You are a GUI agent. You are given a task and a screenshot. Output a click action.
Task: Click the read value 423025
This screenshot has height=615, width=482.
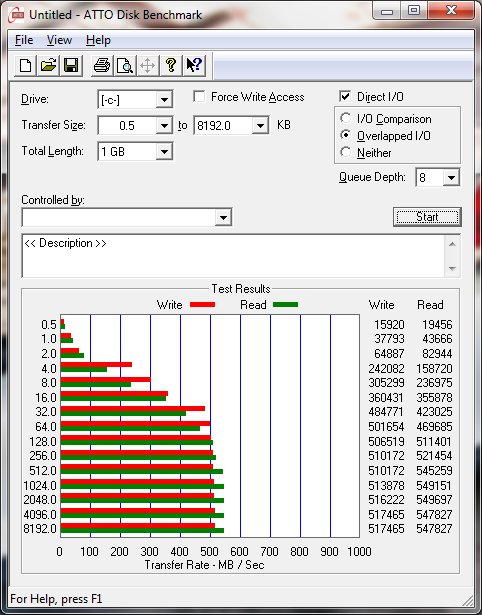coord(435,412)
